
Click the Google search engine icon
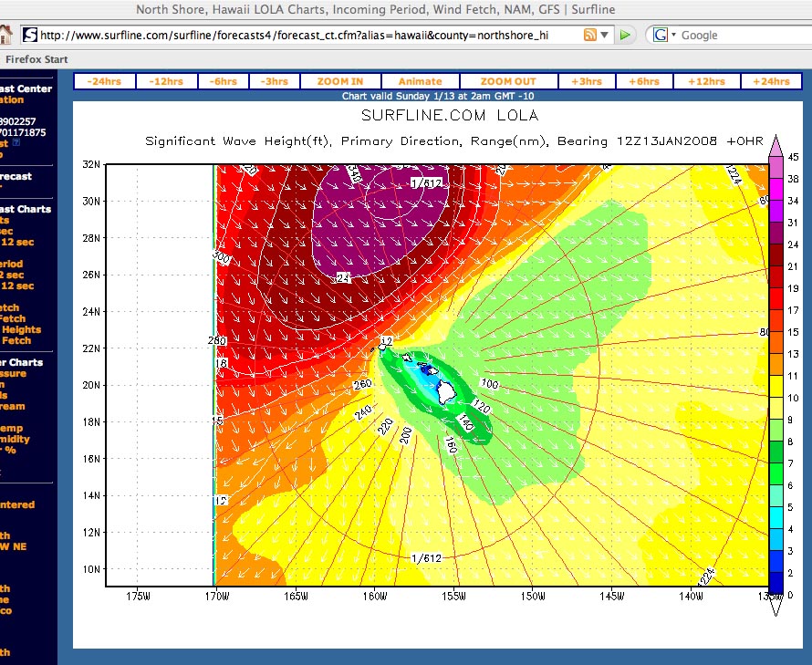click(661, 35)
